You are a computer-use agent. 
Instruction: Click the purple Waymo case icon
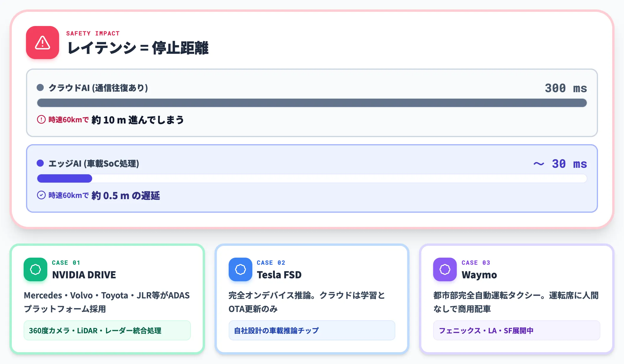[445, 269]
